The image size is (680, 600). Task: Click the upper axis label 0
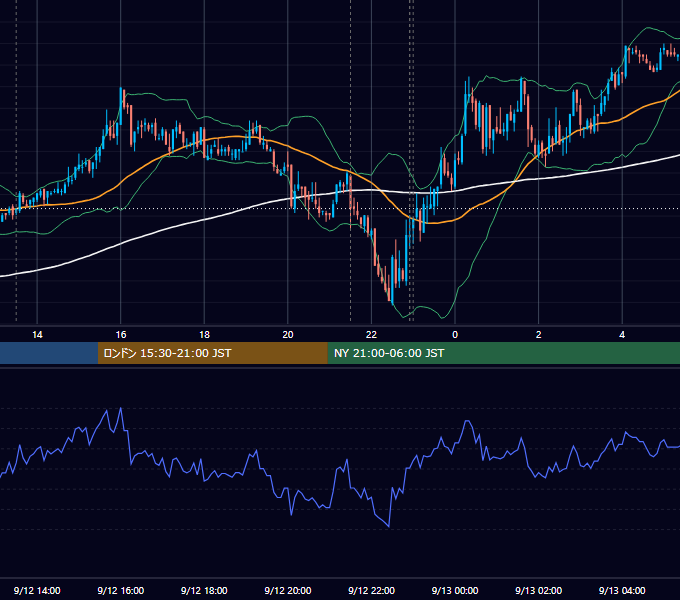point(455,335)
